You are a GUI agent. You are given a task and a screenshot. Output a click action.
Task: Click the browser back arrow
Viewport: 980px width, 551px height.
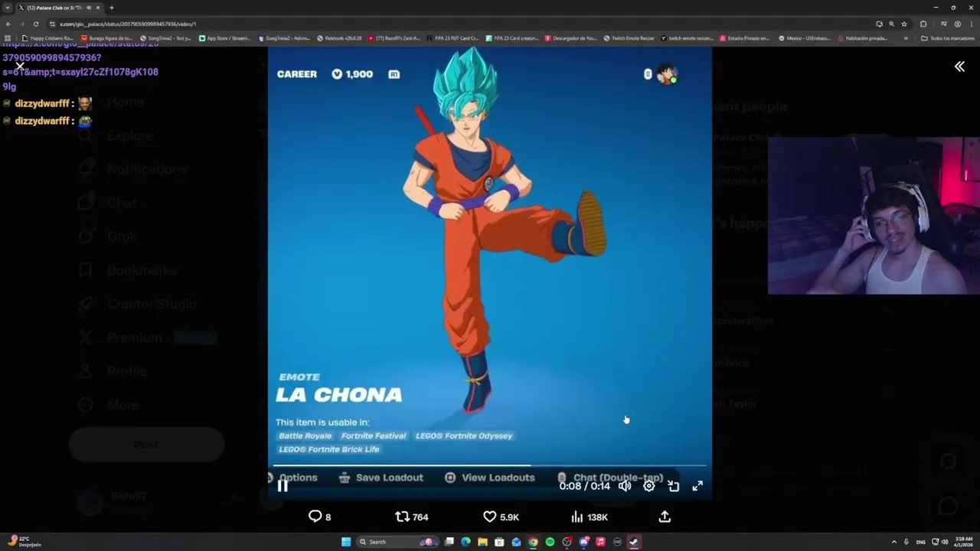click(8, 24)
